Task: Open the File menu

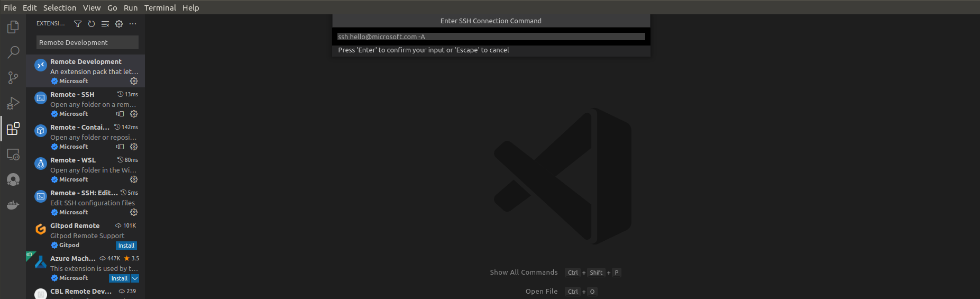Action: tap(10, 7)
